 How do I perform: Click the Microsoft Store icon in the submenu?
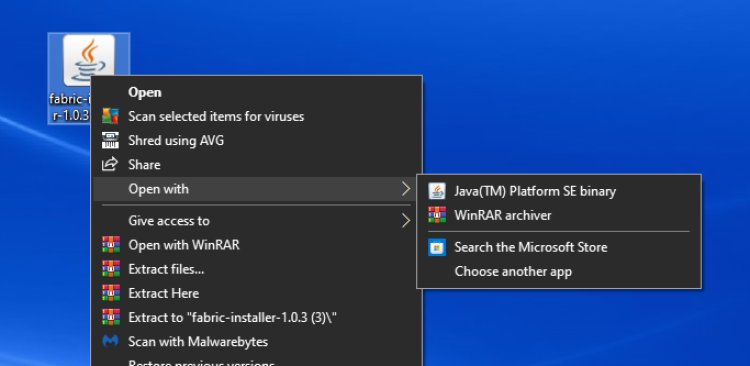point(437,247)
